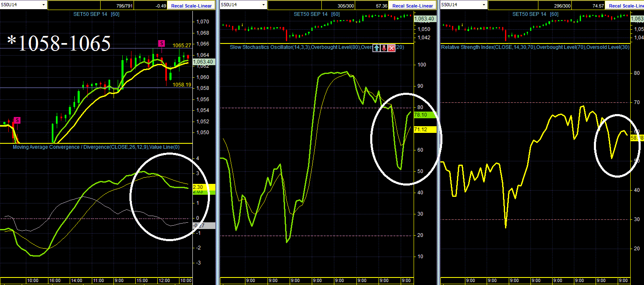This screenshot has height=285, width=644.
Task: Open the S50U14 symbol dropdown in the right chart
Action: pyautogui.click(x=483, y=5)
